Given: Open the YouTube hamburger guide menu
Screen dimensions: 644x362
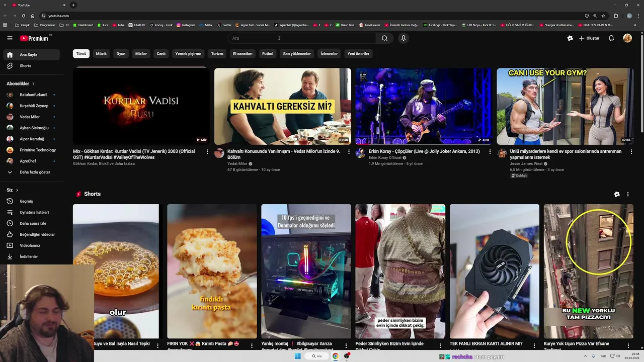Looking at the screenshot, I should point(10,38).
